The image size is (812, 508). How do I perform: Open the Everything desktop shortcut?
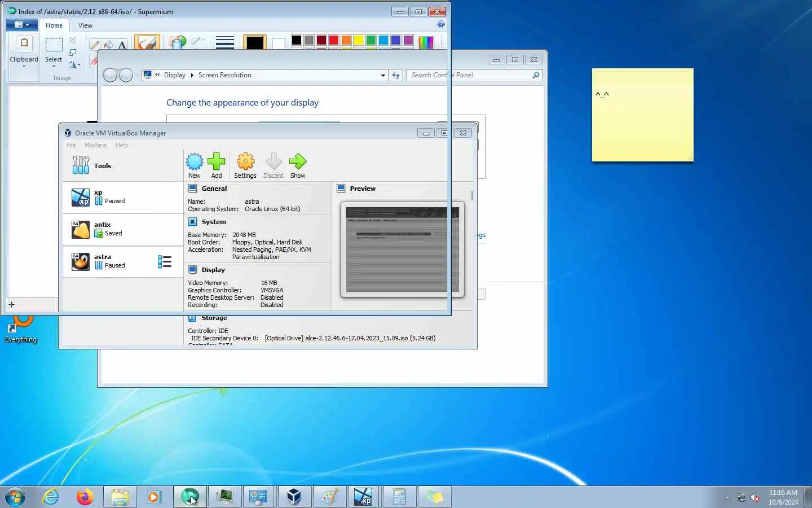pos(21,330)
